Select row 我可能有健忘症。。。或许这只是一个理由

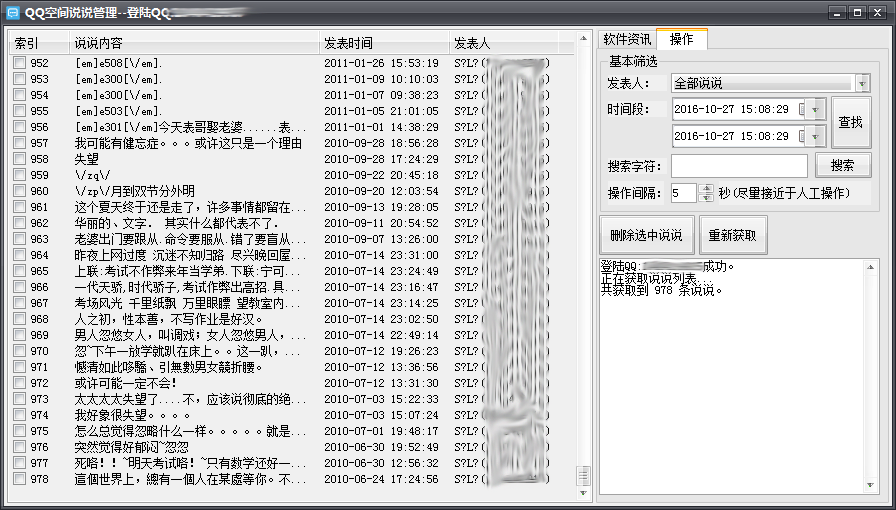[292, 143]
